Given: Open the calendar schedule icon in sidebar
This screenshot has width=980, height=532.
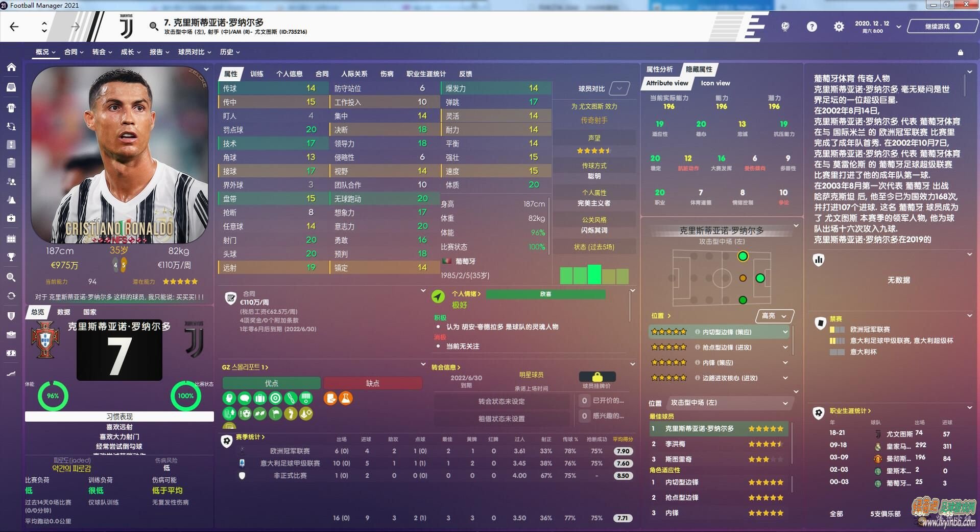Looking at the screenshot, I should point(11,239).
